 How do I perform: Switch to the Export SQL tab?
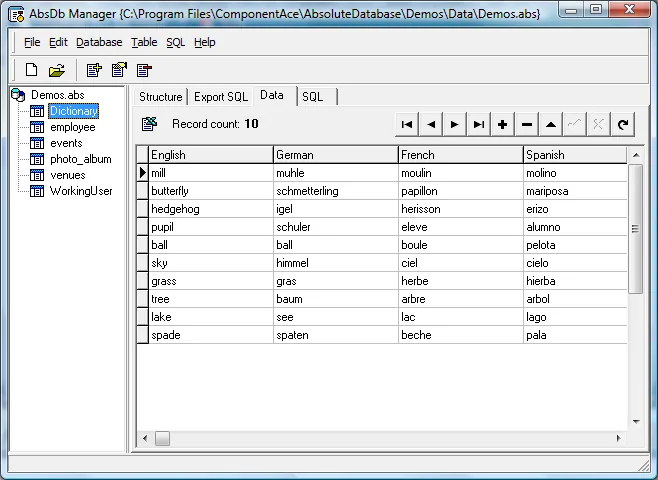pos(221,97)
